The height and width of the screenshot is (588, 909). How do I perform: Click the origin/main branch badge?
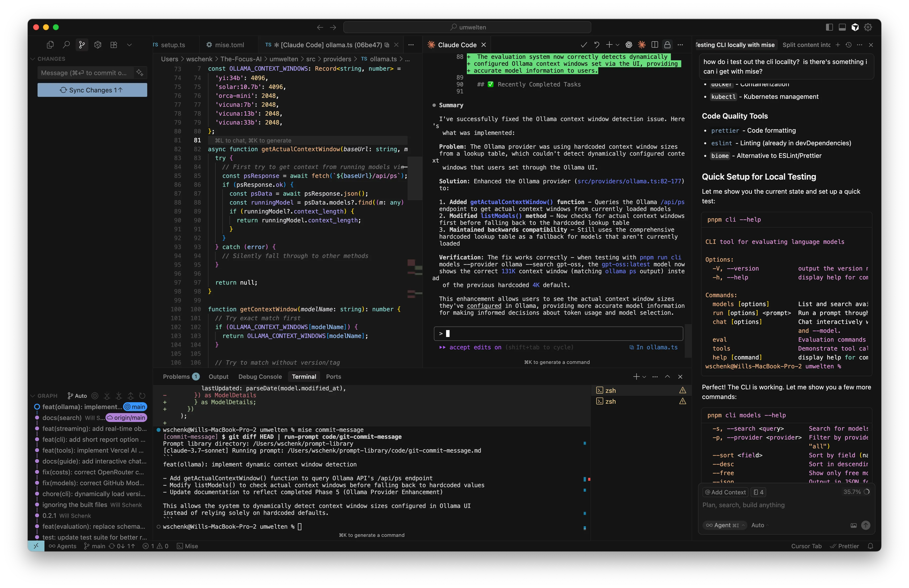pyautogui.click(x=126, y=417)
